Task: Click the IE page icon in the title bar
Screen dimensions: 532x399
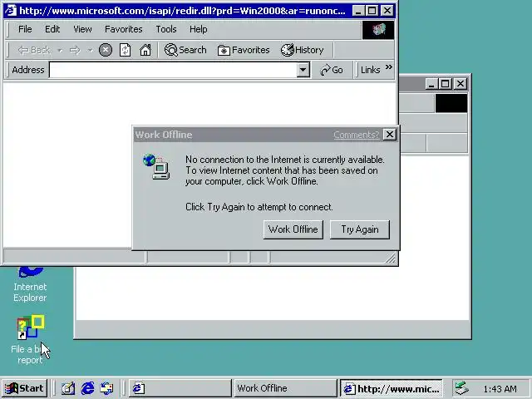Action: [11, 11]
